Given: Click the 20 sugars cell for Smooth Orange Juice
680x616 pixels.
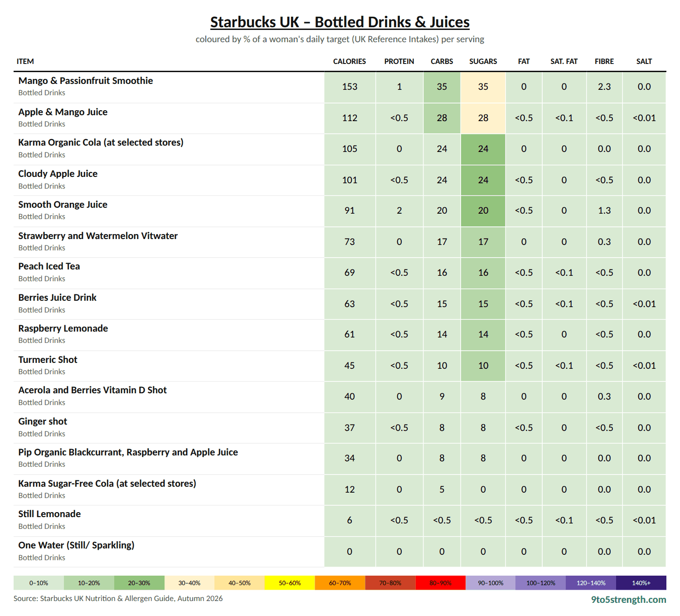Looking at the screenshot, I should [483, 210].
